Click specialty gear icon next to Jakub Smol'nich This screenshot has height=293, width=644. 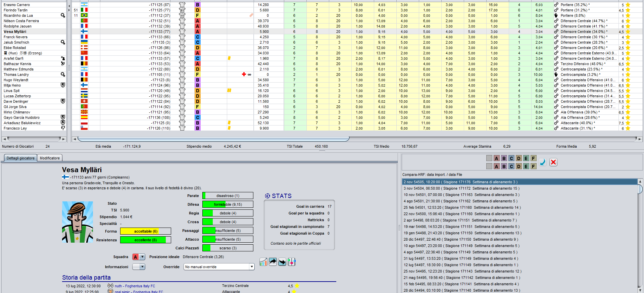point(63,42)
